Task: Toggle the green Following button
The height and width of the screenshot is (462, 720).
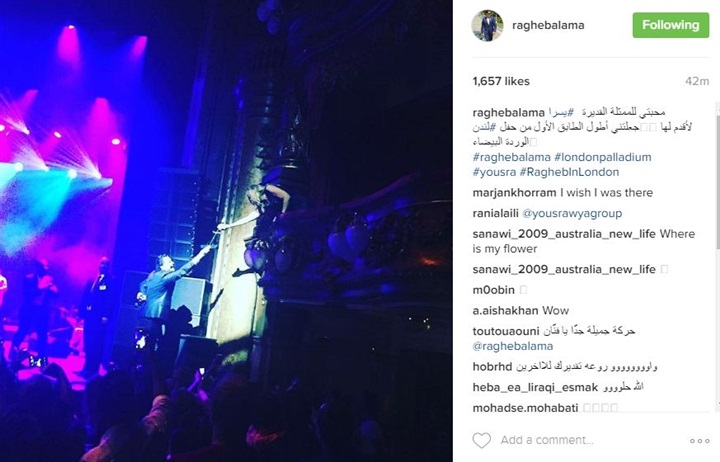Action: tap(670, 25)
